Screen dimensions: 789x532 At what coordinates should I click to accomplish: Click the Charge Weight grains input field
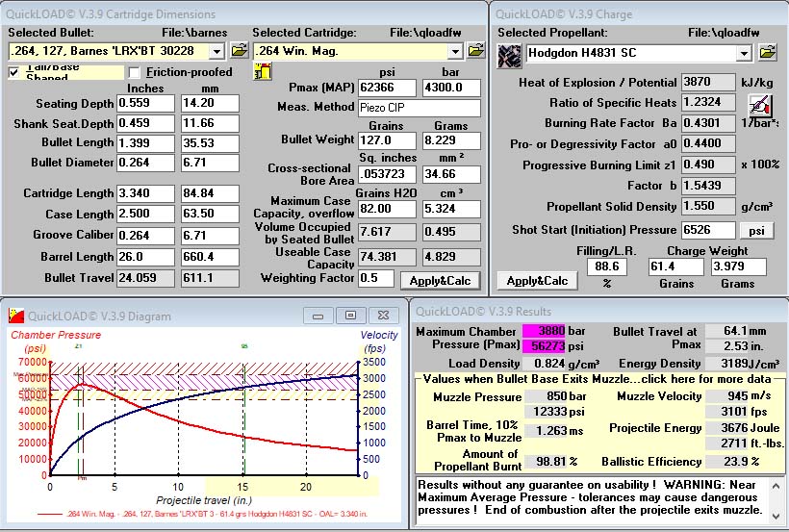676,266
